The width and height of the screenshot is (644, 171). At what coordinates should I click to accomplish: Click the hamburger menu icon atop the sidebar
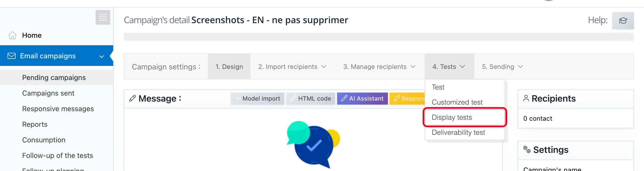point(102,17)
